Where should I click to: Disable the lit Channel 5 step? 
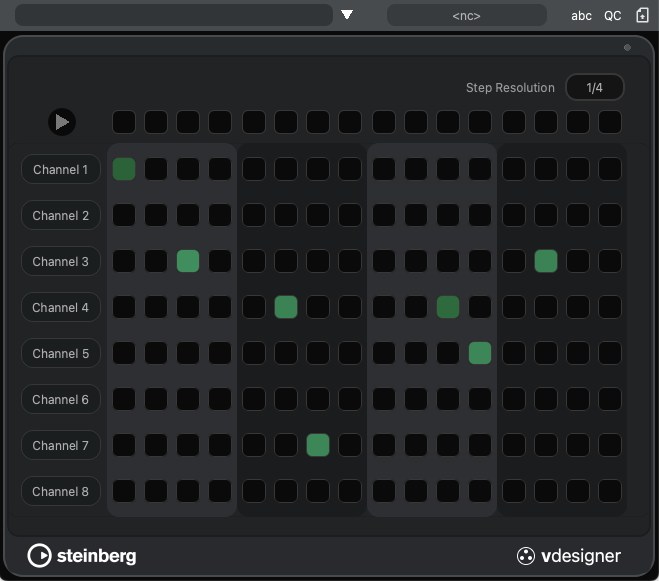tap(480, 353)
